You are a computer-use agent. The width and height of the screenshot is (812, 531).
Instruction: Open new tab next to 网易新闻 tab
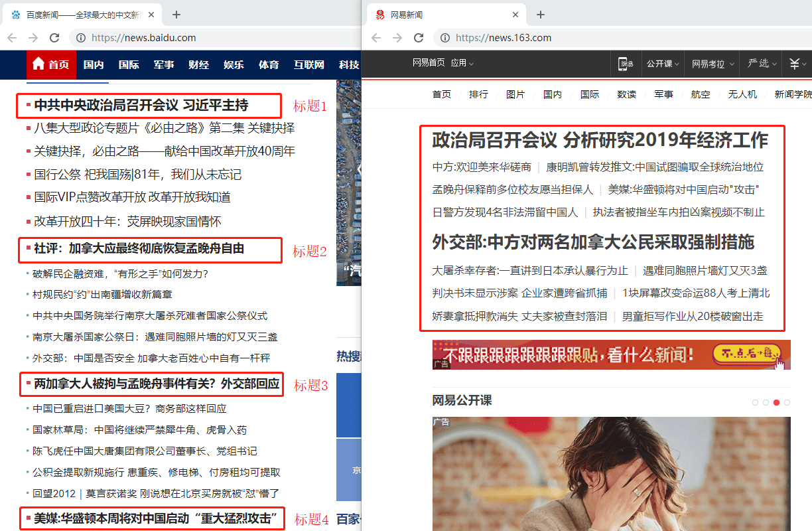541,15
